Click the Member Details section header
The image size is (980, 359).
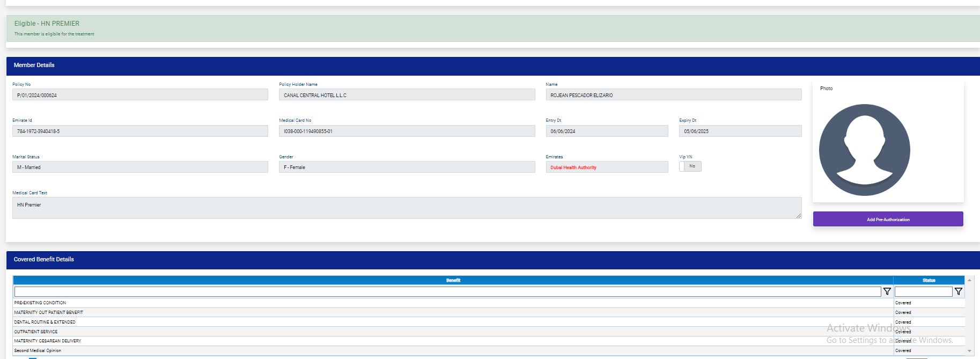pos(493,65)
